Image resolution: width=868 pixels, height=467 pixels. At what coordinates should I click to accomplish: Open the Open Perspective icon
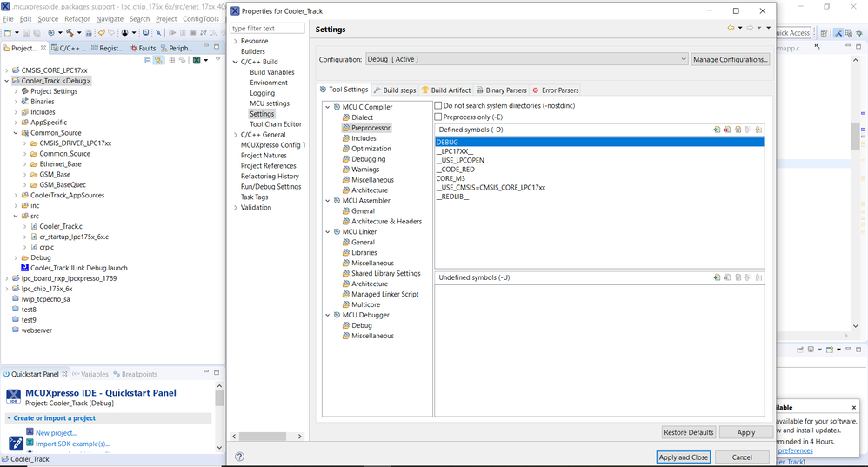(x=824, y=33)
